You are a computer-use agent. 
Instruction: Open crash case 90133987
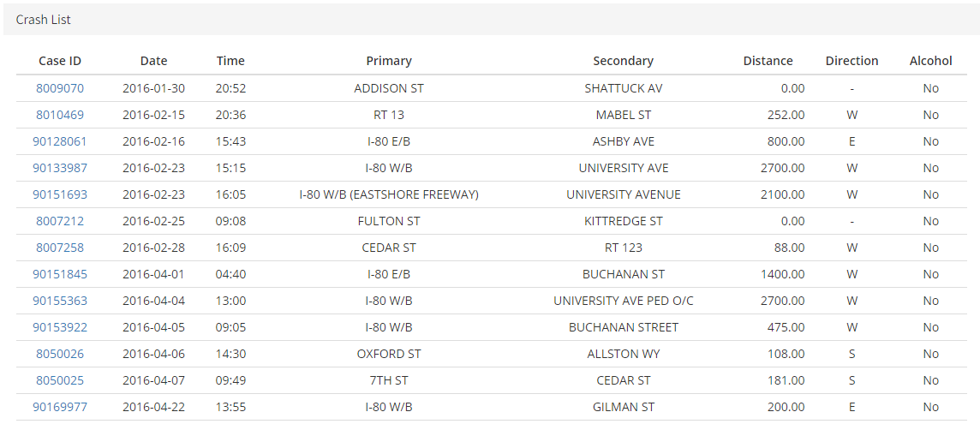coord(60,168)
